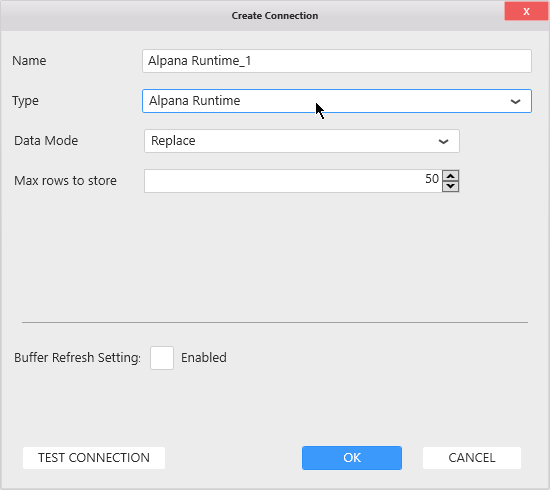
Task: Open the Type dropdown
Action: [337, 101]
